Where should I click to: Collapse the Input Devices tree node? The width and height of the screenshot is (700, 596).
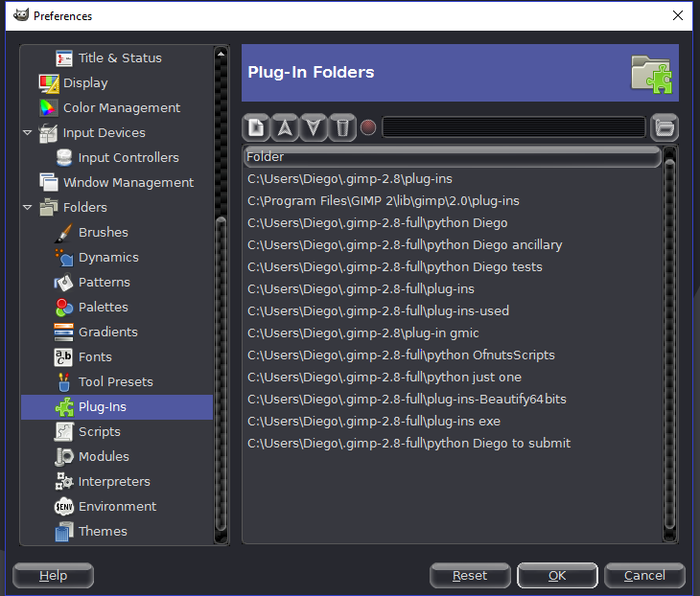(x=28, y=133)
